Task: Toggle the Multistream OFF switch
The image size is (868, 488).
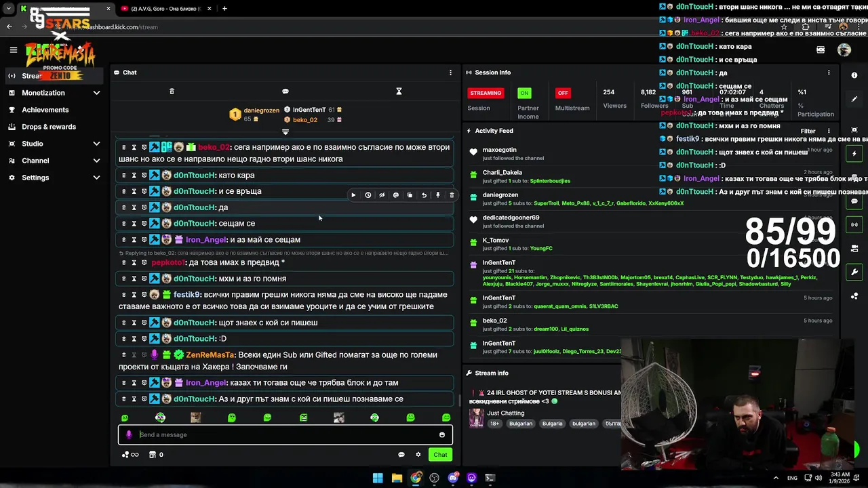Action: pyautogui.click(x=562, y=93)
